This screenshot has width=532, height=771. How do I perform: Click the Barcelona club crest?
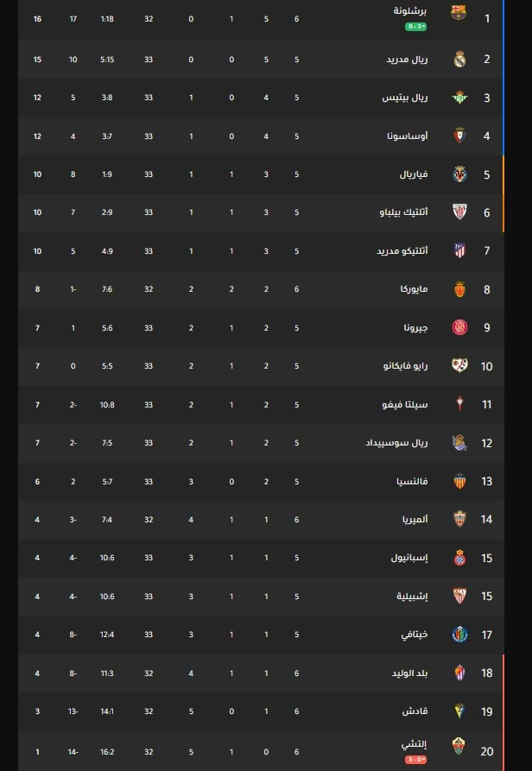pyautogui.click(x=459, y=12)
